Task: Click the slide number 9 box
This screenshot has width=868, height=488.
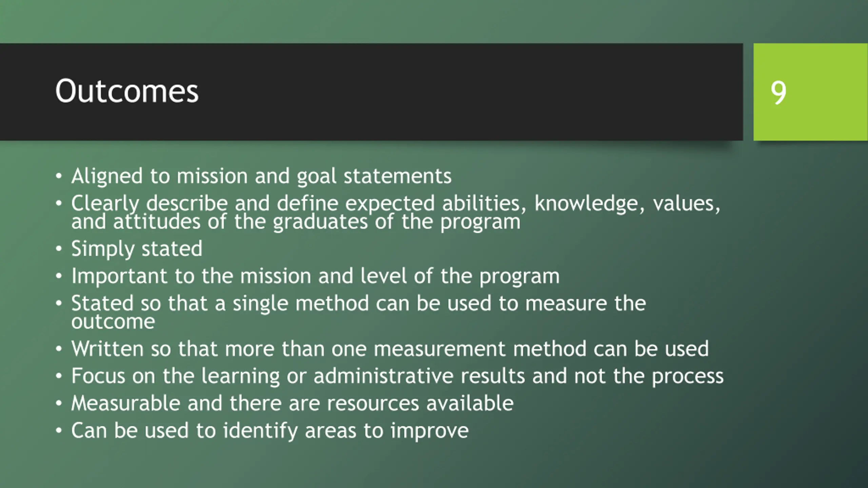Action: [778, 93]
